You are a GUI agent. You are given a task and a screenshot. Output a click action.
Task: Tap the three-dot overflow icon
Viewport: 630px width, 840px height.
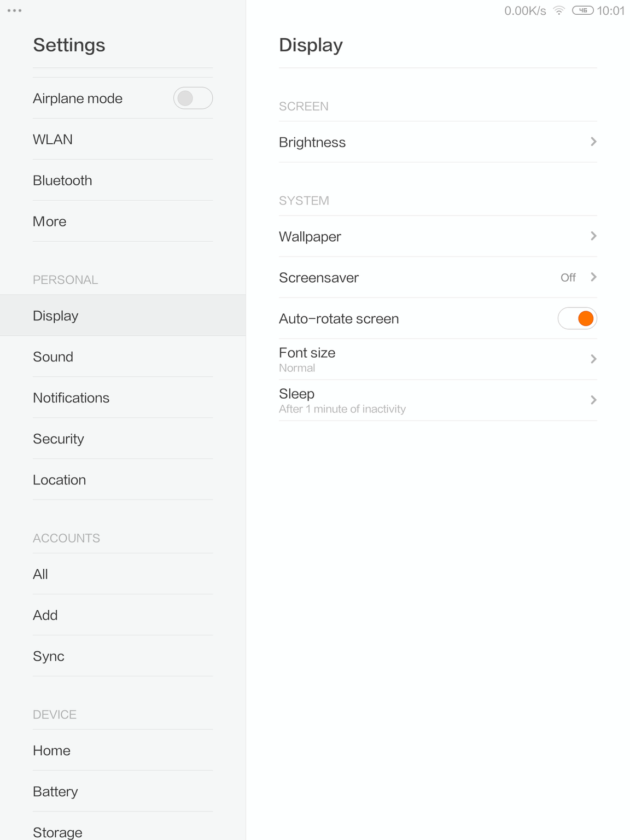[15, 10]
